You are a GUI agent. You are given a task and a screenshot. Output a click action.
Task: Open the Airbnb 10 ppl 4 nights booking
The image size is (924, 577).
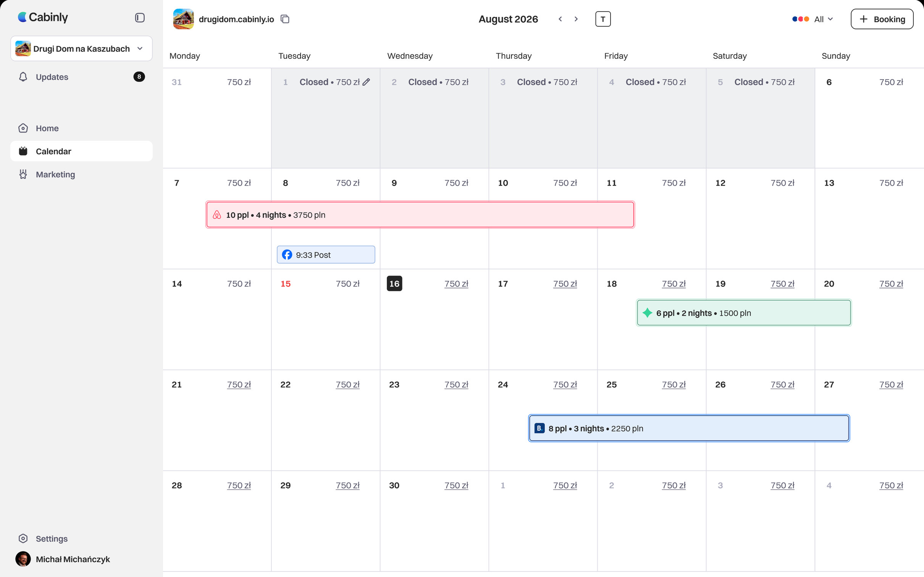(x=420, y=215)
